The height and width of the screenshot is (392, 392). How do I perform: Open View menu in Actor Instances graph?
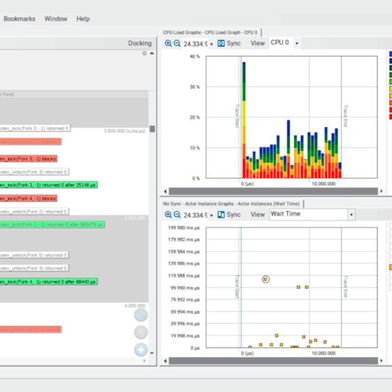257,215
